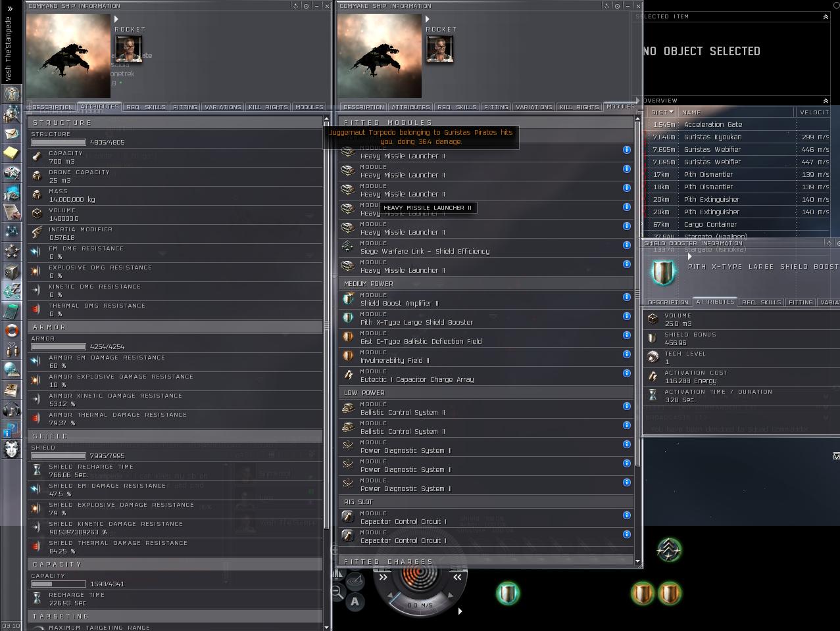840x631 pixels.
Task: Show info for Eutectic I Capacitor Charge Array
Action: [627, 373]
